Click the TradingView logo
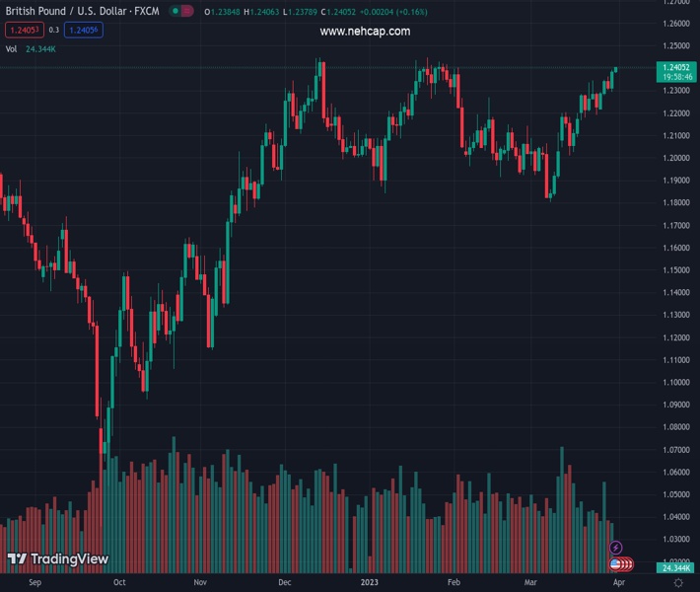Image resolution: width=700 pixels, height=592 pixels. (57, 559)
